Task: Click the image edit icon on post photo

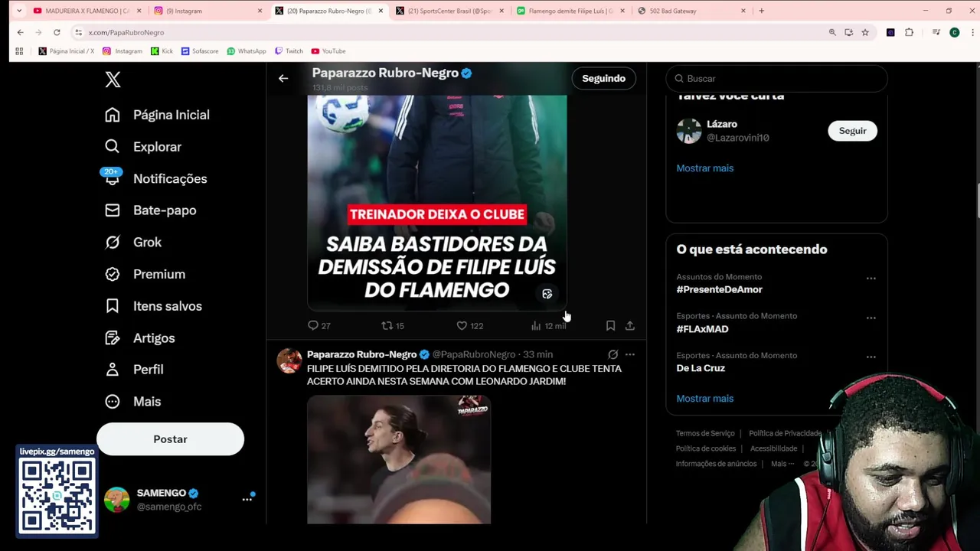Action: pos(547,294)
